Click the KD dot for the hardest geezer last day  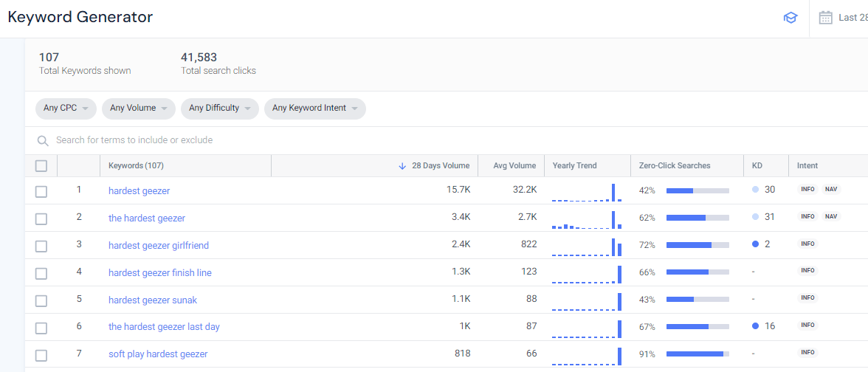(x=756, y=326)
